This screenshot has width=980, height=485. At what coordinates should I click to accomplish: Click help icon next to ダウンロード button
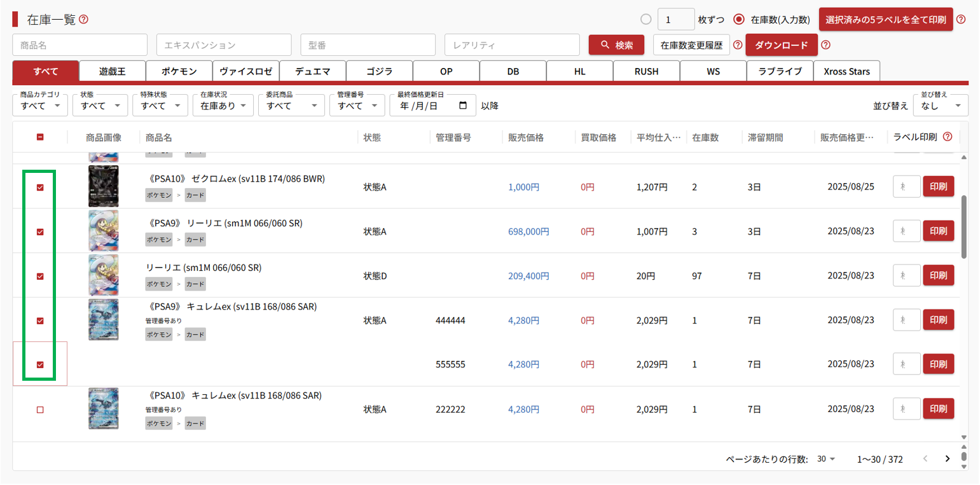[x=825, y=45]
